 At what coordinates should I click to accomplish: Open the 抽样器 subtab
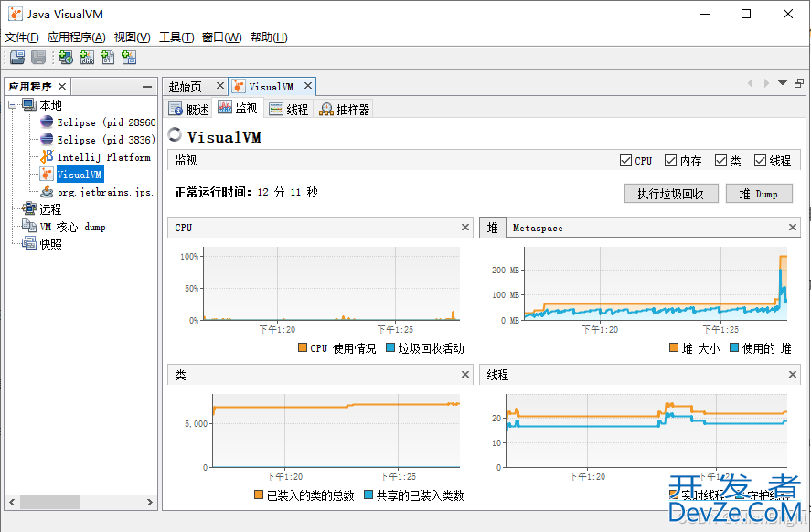click(344, 109)
